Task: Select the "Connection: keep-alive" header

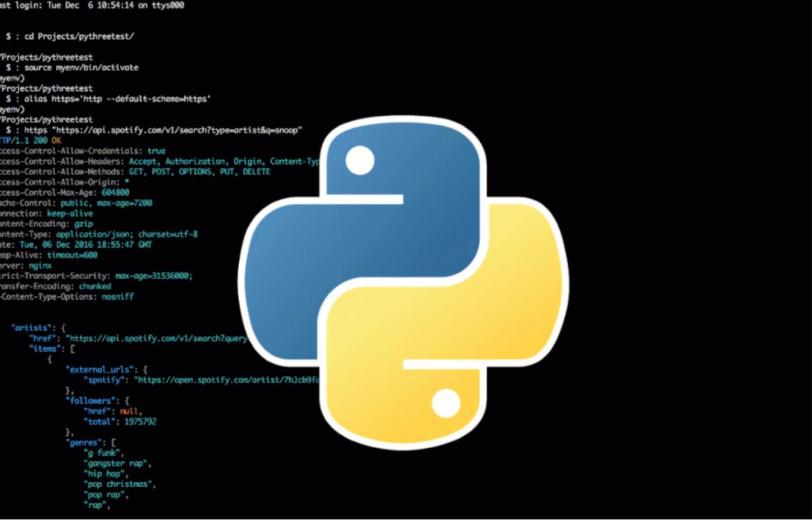Action: coord(47,214)
